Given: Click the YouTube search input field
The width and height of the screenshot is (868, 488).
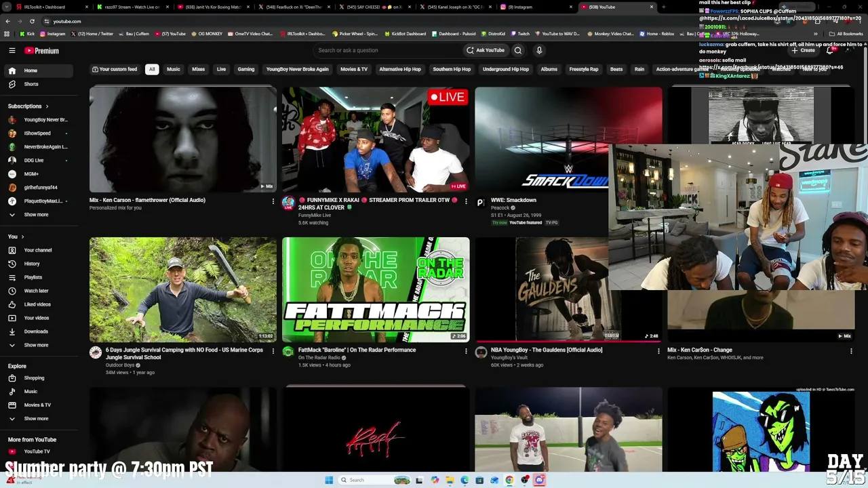Looking at the screenshot, I should pyautogui.click(x=387, y=50).
